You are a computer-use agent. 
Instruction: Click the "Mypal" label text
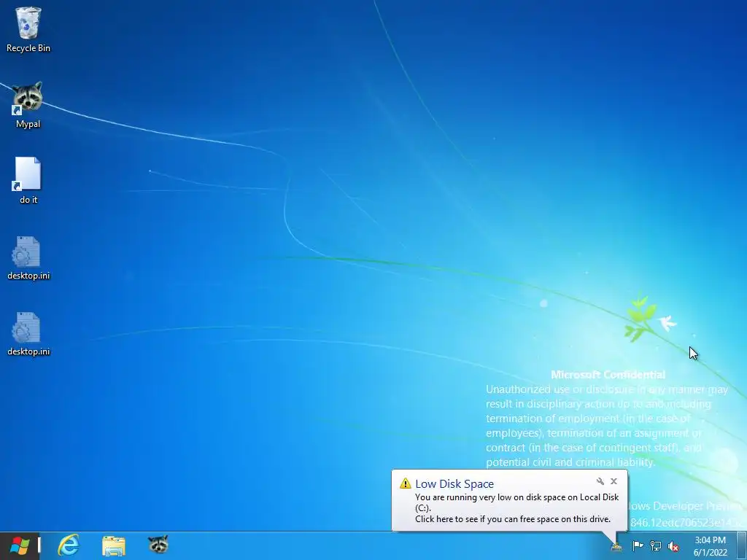[x=28, y=124]
